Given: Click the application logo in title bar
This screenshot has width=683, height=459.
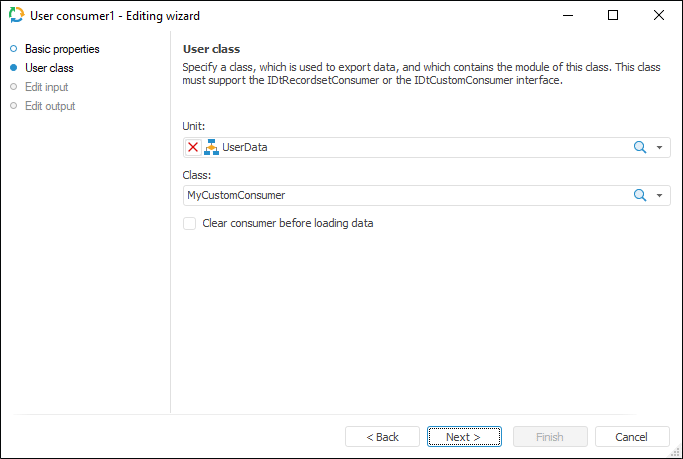Looking at the screenshot, I should tap(16, 16).
